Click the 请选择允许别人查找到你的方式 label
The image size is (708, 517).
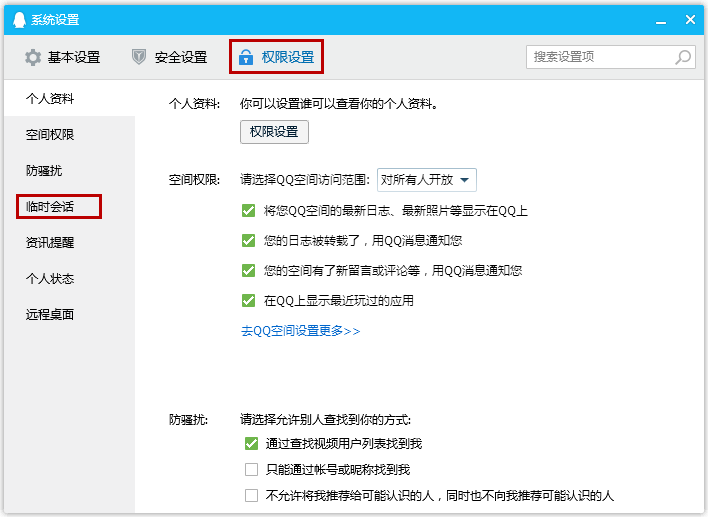[x=326, y=420]
